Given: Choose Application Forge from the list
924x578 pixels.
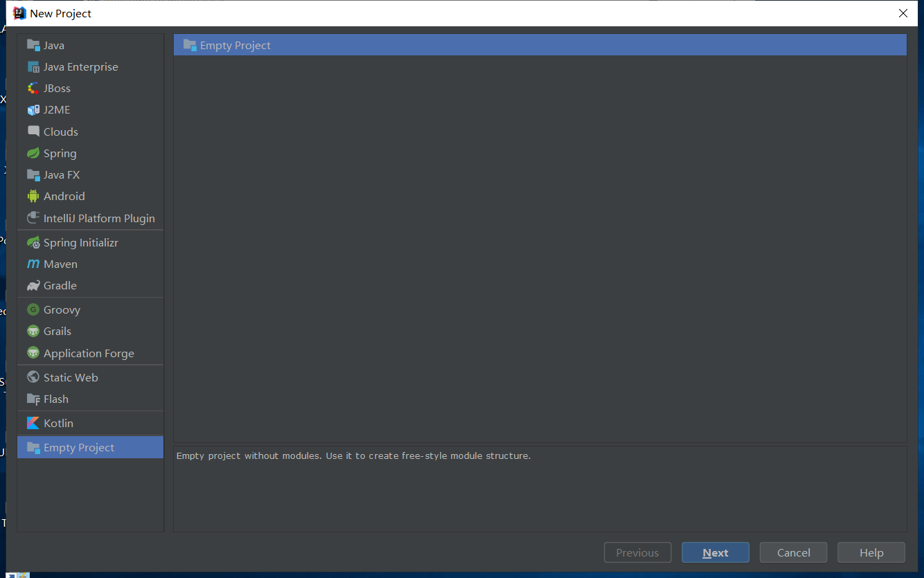Looking at the screenshot, I should pyautogui.click(x=89, y=354).
